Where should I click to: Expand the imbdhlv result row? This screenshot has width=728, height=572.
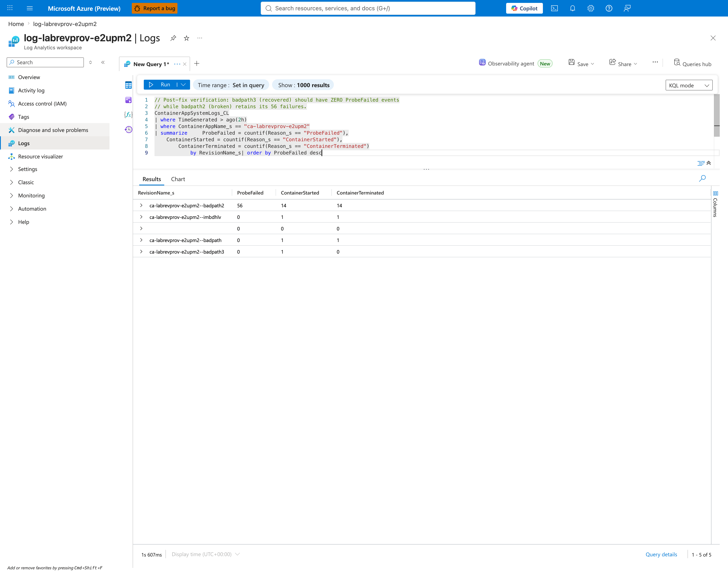[x=141, y=217]
